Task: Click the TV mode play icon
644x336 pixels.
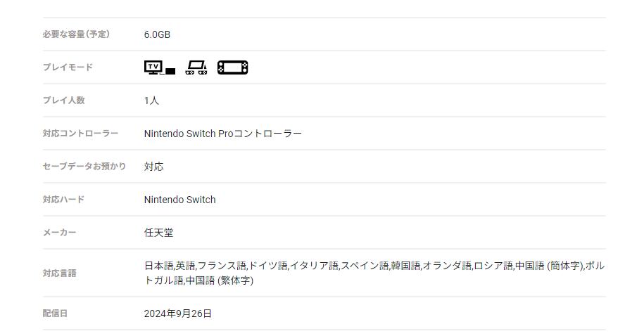Action: [x=159, y=67]
